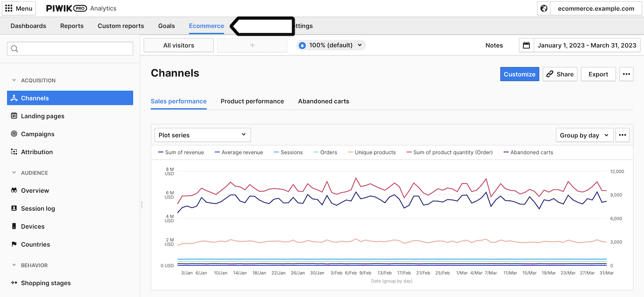
Task: Click the globe icon beside site name
Action: (544, 8)
